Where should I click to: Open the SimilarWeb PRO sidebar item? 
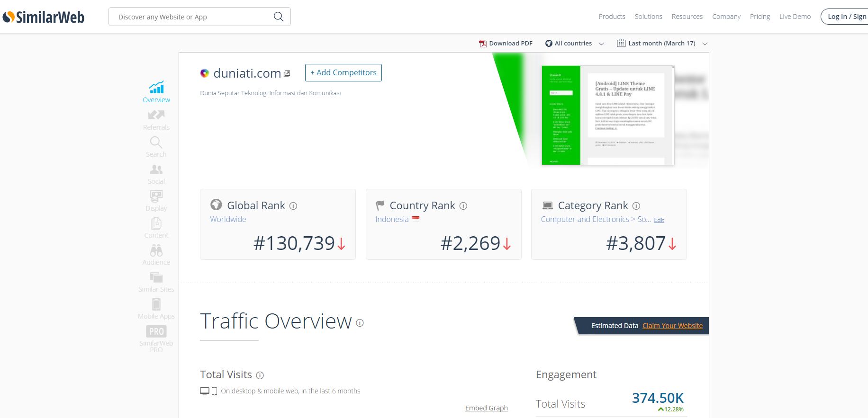pyautogui.click(x=156, y=339)
